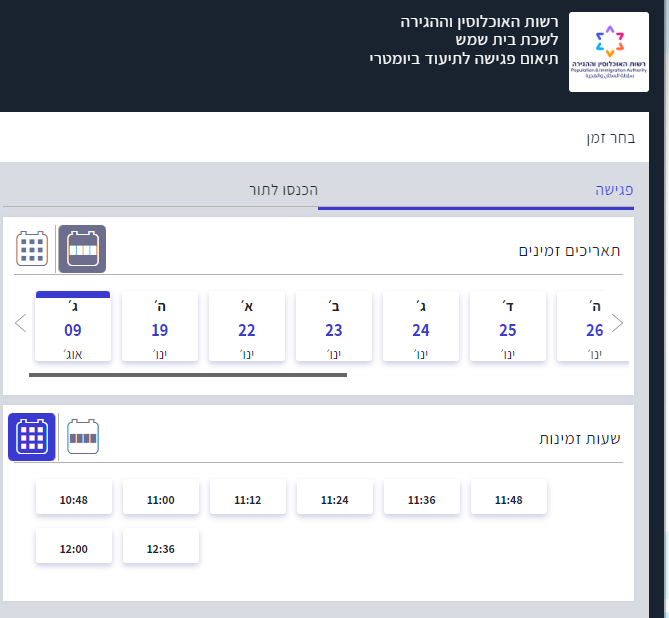The image size is (669, 618).
Task: Choose the 10:48 time slot
Action: [x=74, y=498]
